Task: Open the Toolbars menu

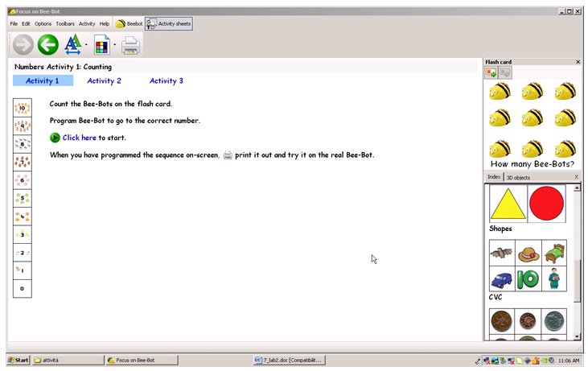Action: coord(65,23)
